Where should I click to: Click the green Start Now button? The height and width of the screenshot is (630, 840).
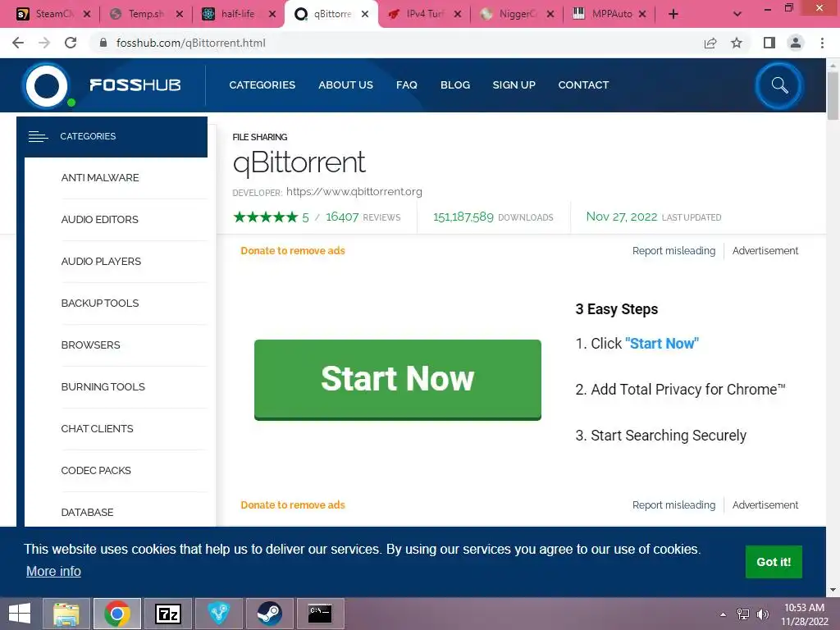tap(398, 379)
